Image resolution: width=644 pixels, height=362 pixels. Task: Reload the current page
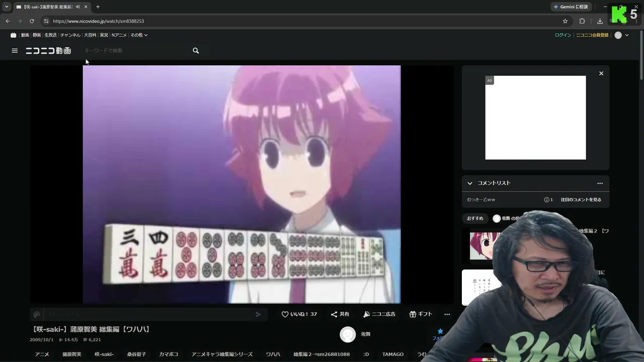(32, 21)
